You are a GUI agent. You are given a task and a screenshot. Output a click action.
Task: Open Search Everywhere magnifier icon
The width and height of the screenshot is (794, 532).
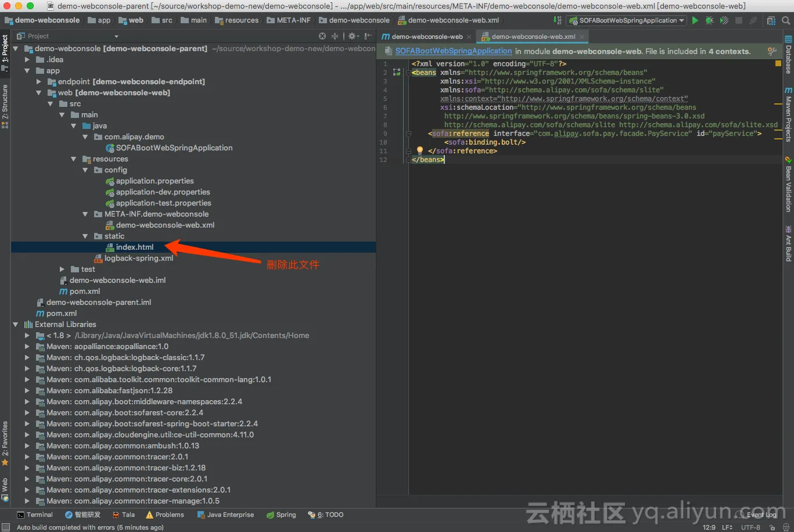point(786,20)
